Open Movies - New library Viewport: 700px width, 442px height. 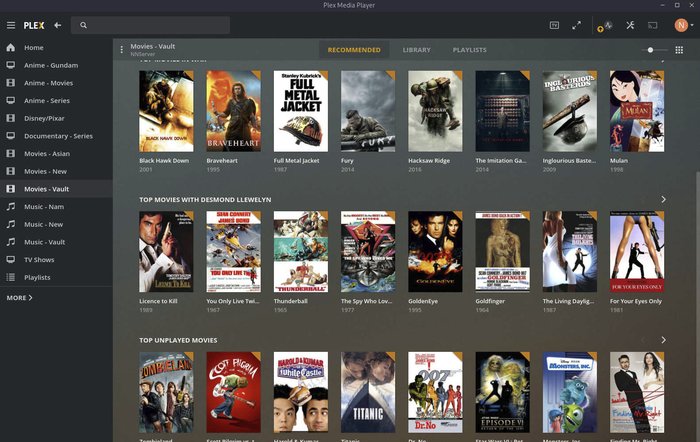(x=56, y=171)
